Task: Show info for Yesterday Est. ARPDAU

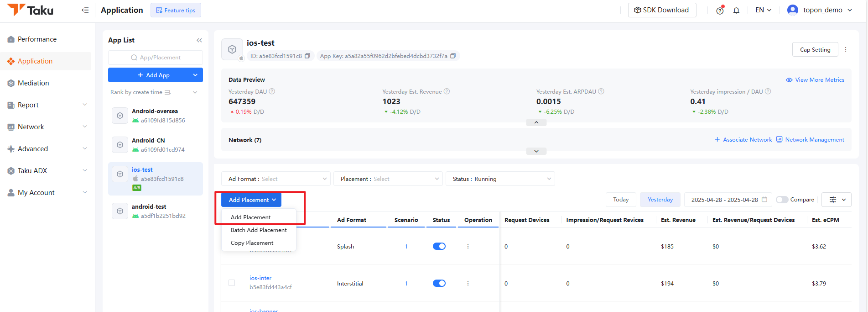Action: pos(601,91)
